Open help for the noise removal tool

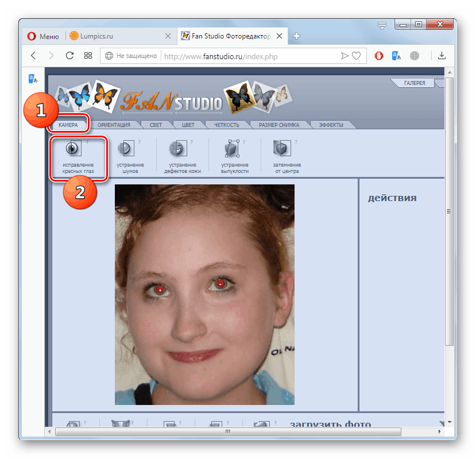coord(140,142)
